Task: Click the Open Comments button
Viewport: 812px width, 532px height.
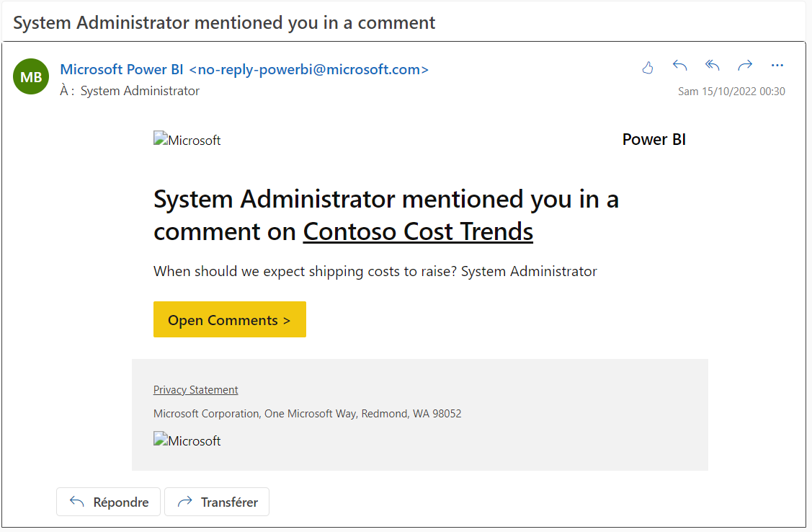Action: (229, 319)
